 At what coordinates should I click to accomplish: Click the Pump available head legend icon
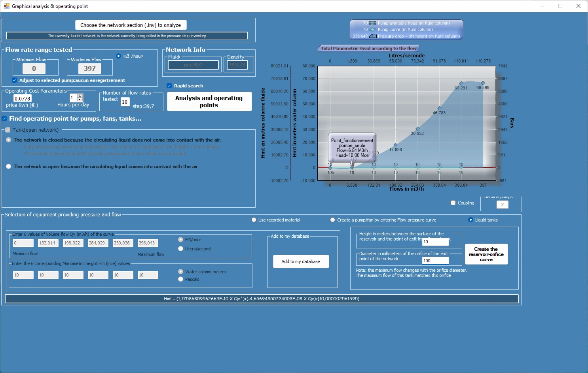372,23
